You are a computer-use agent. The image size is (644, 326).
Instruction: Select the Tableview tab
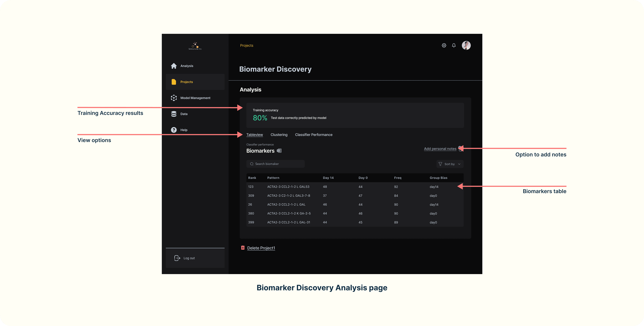coord(254,135)
